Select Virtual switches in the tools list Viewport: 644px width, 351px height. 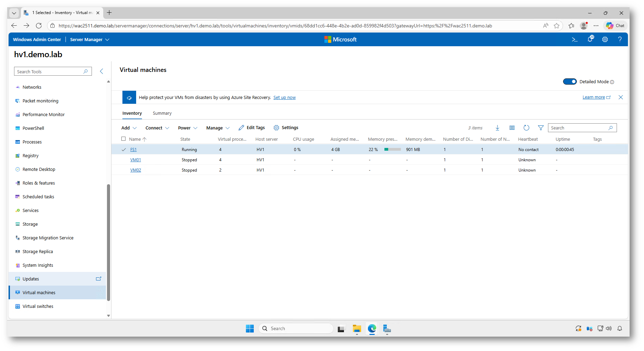tap(38, 306)
